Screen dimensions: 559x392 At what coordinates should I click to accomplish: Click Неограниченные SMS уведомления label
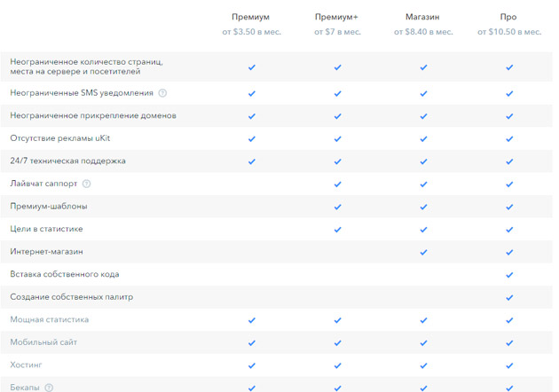pos(82,93)
